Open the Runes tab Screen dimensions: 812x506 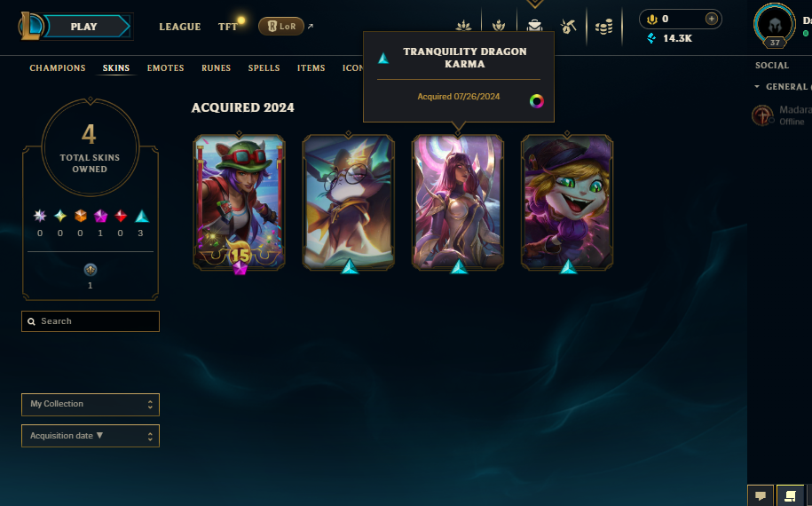pyautogui.click(x=216, y=68)
